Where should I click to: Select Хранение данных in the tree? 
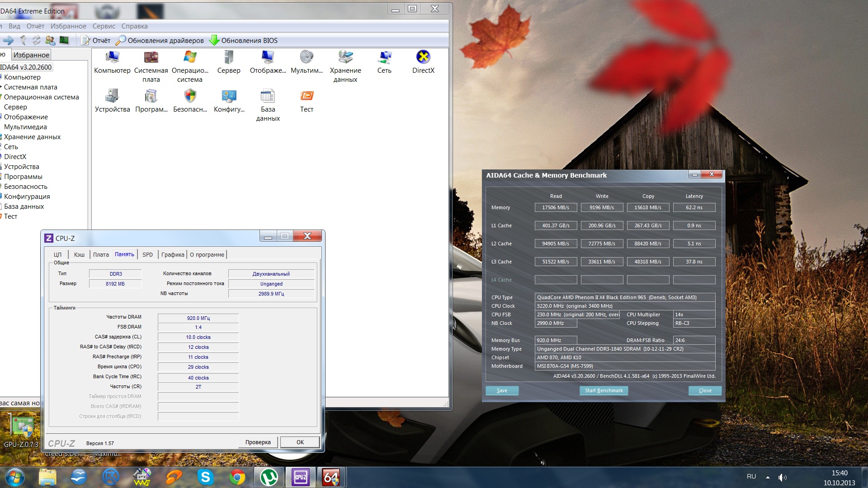click(32, 137)
